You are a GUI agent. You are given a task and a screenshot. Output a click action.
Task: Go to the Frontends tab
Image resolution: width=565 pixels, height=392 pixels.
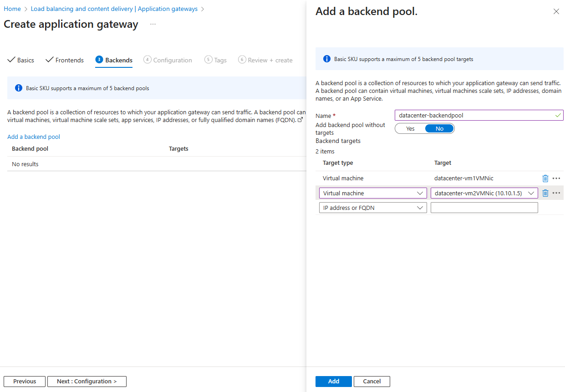click(x=65, y=60)
